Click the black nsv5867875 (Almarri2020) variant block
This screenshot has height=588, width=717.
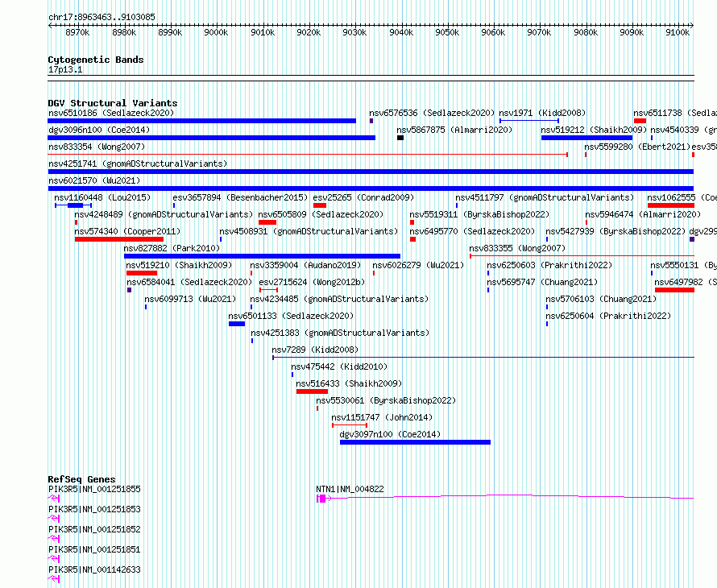click(x=400, y=138)
